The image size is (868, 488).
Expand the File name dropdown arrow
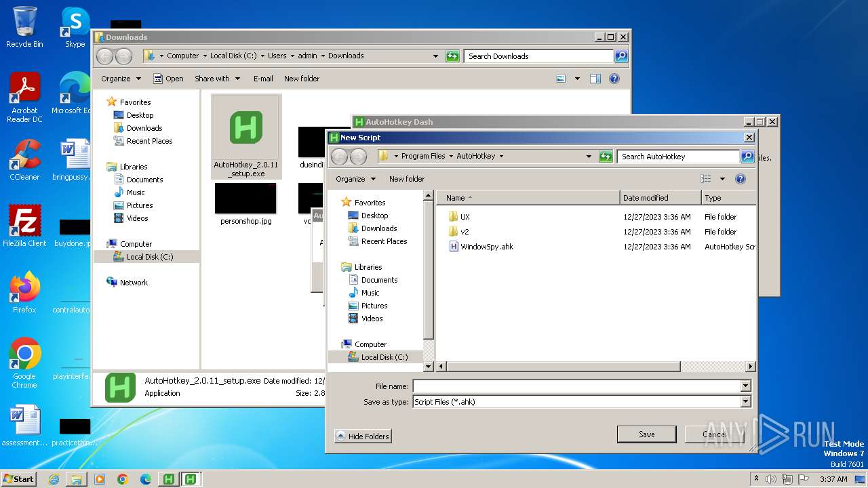[745, 386]
